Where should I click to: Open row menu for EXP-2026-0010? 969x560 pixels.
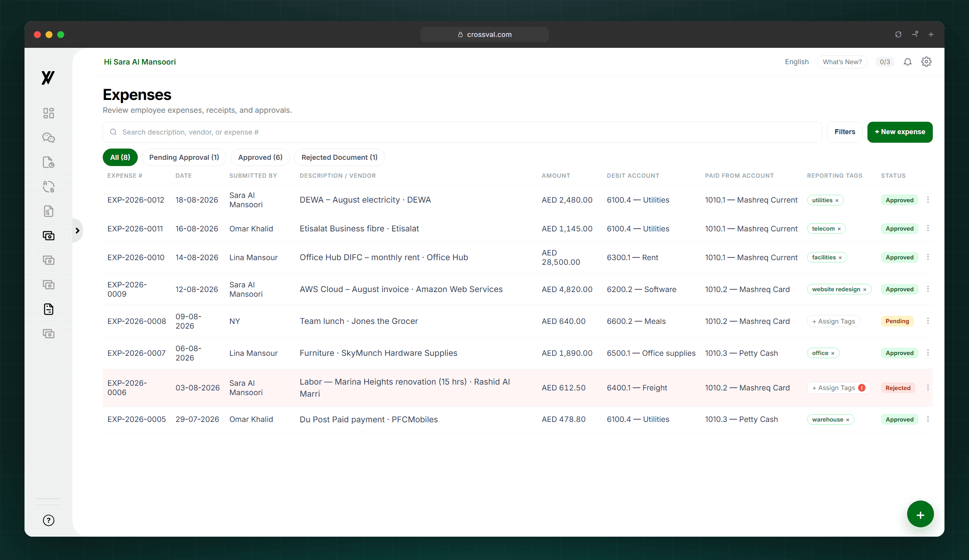coord(928,257)
